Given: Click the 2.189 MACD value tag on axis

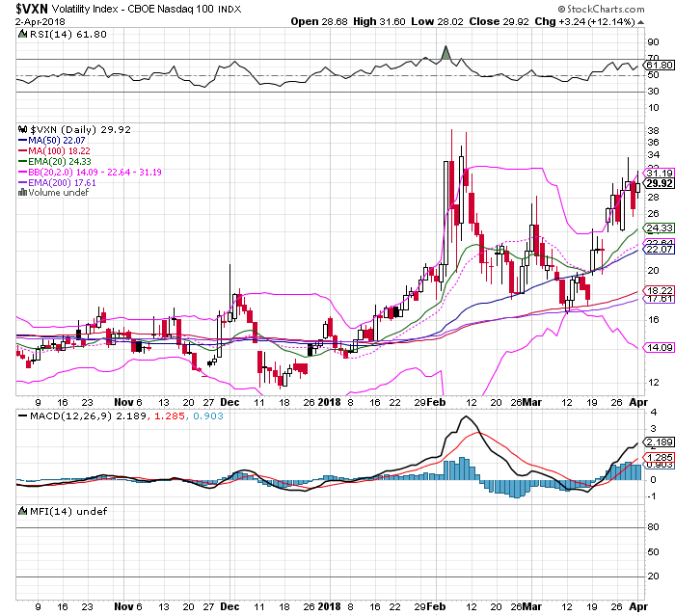Looking at the screenshot, I should click(659, 442).
